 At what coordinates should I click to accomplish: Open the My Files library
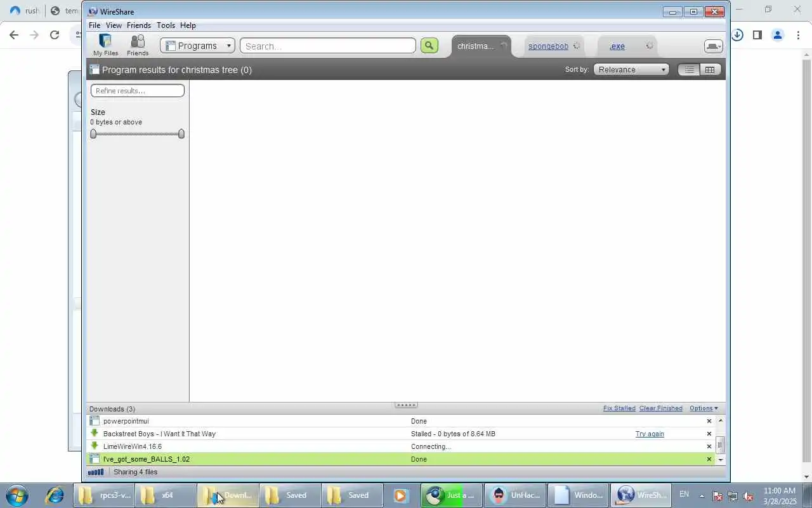pyautogui.click(x=105, y=45)
